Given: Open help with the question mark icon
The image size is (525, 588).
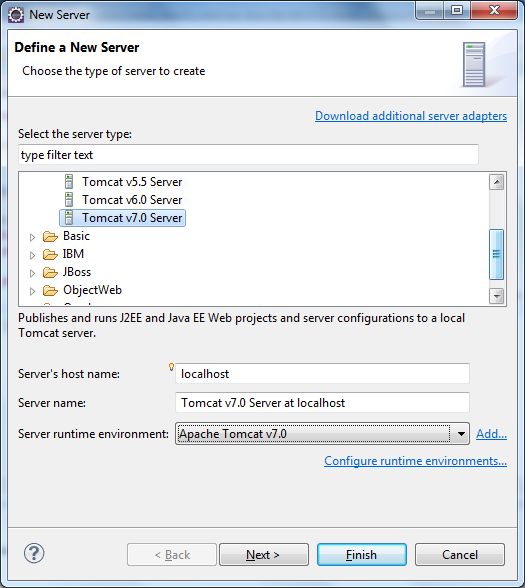Looking at the screenshot, I should point(34,553).
